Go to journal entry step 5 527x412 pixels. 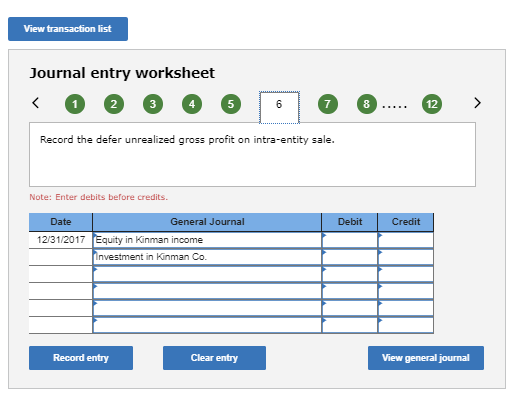(x=231, y=104)
